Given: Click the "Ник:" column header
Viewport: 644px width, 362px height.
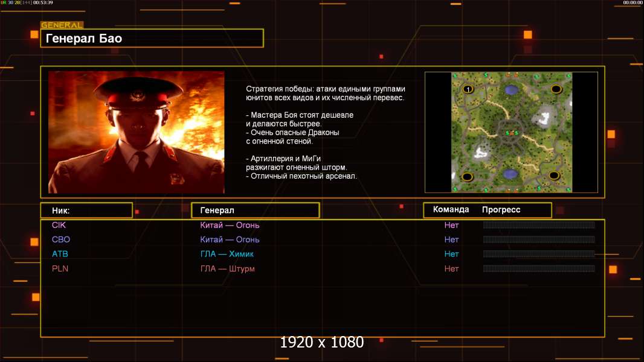Looking at the screenshot, I should [x=86, y=211].
